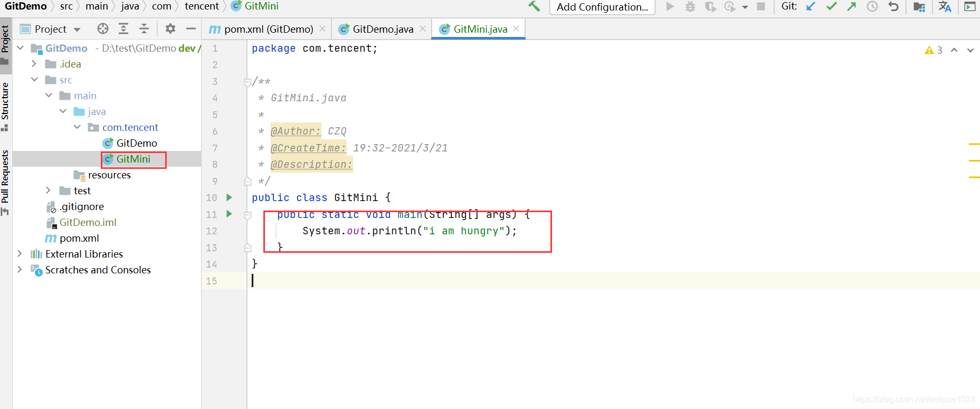The height and width of the screenshot is (409, 980).
Task: Run class GitMini from gutter line 10
Action: click(x=229, y=197)
